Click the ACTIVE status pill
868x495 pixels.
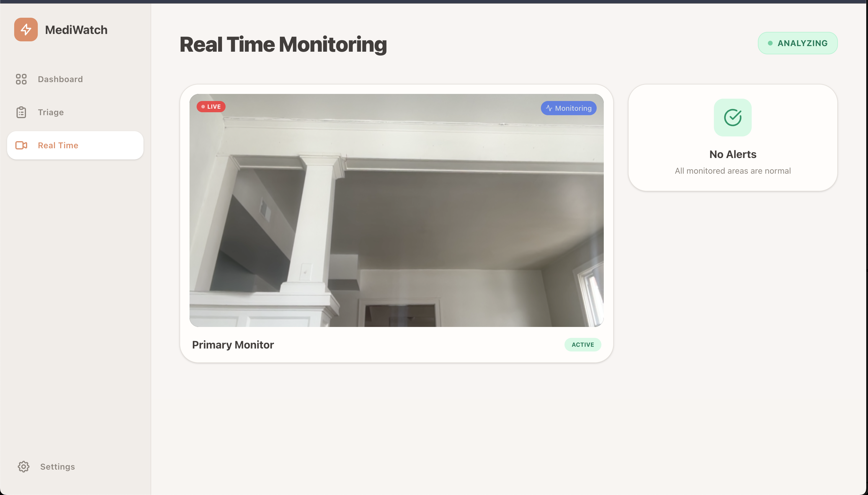583,345
